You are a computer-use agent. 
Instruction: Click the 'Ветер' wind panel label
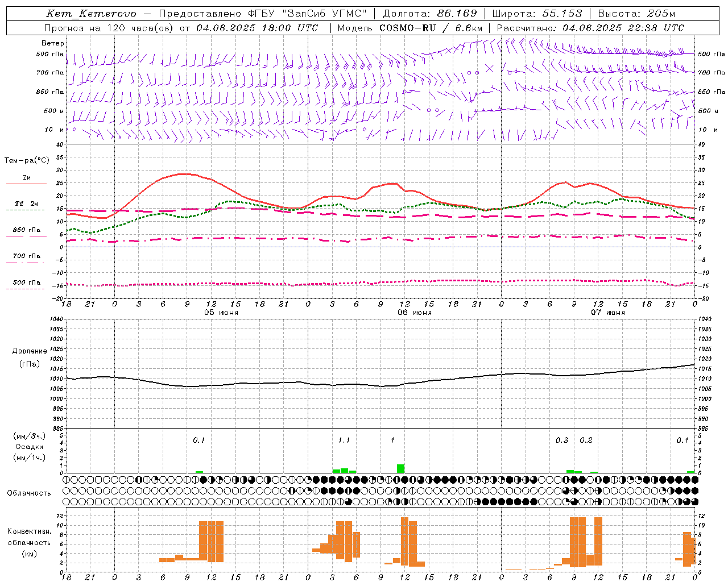pos(53,43)
